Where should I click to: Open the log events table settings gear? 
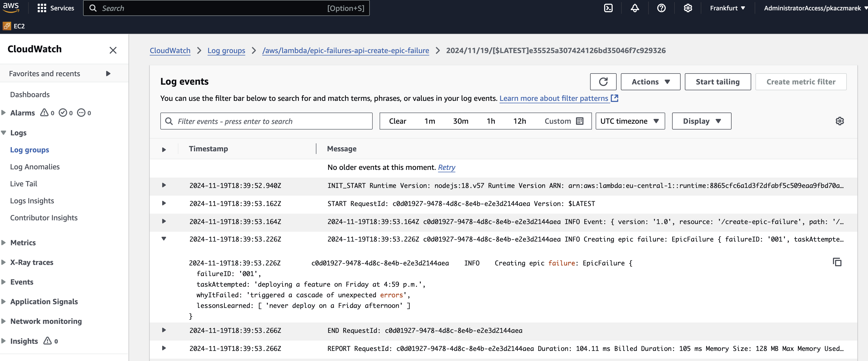840,121
